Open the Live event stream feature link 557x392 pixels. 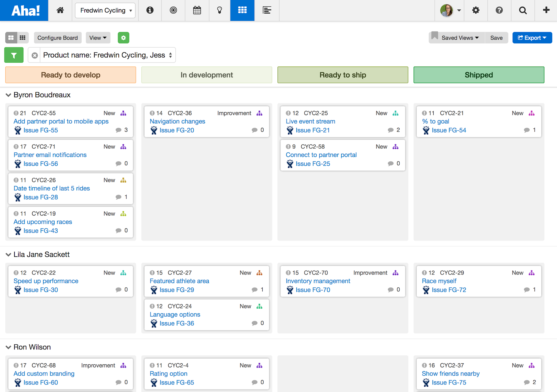click(x=310, y=121)
